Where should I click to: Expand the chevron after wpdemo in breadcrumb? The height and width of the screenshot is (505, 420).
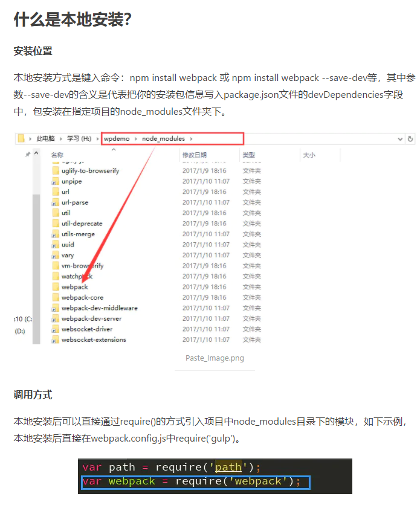tap(135, 139)
